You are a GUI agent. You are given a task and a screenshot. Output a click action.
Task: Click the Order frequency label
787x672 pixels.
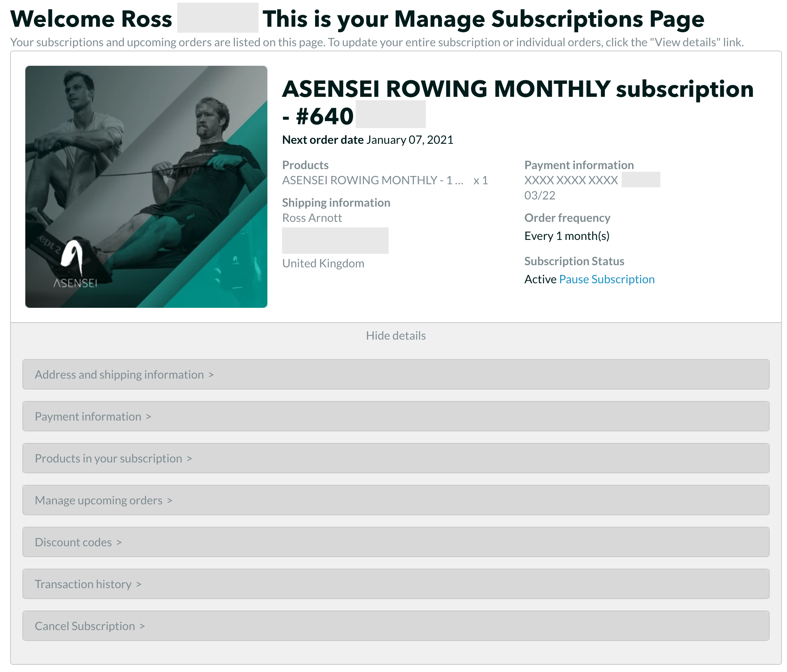[x=567, y=217]
